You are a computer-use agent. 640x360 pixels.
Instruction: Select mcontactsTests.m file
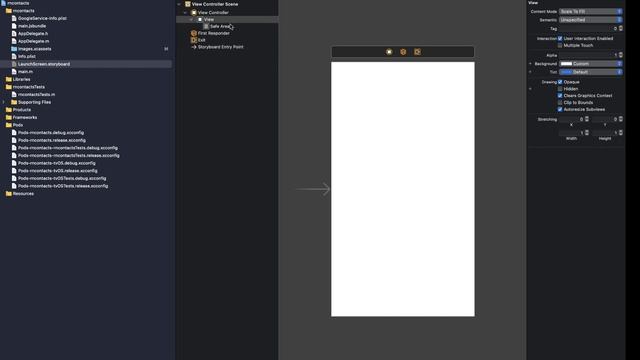coord(36,94)
